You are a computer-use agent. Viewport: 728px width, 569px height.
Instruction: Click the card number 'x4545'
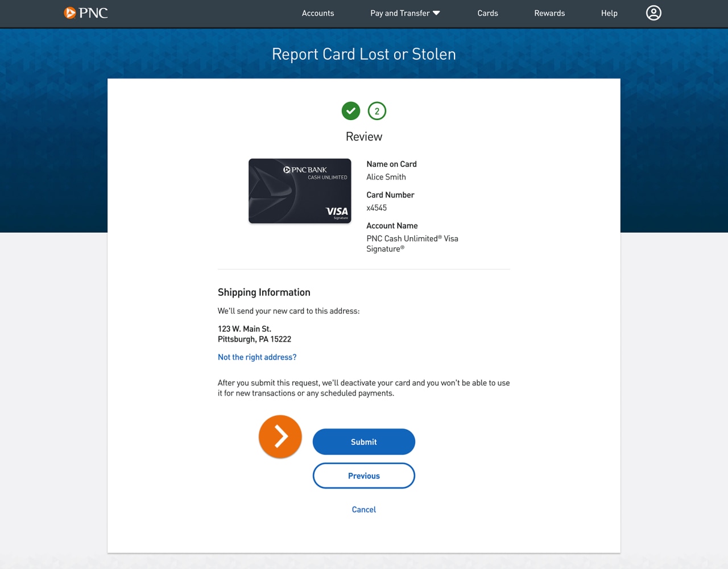(377, 208)
